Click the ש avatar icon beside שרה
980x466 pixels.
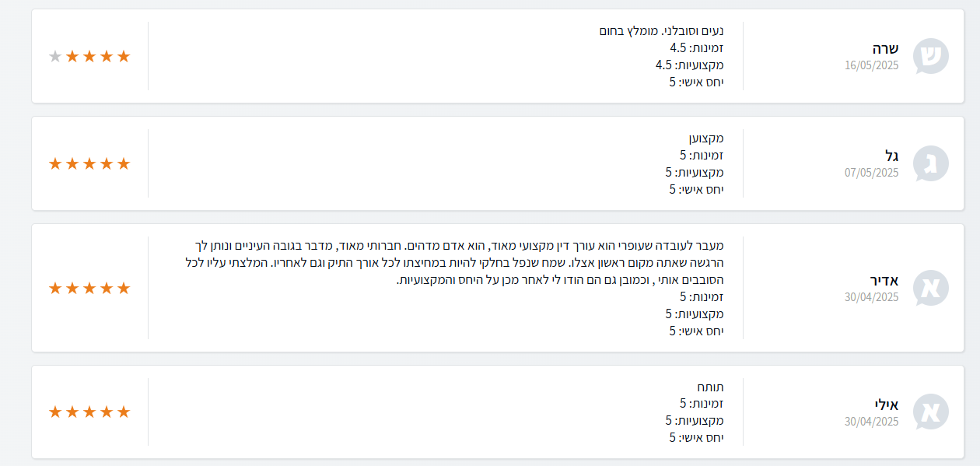tap(930, 56)
